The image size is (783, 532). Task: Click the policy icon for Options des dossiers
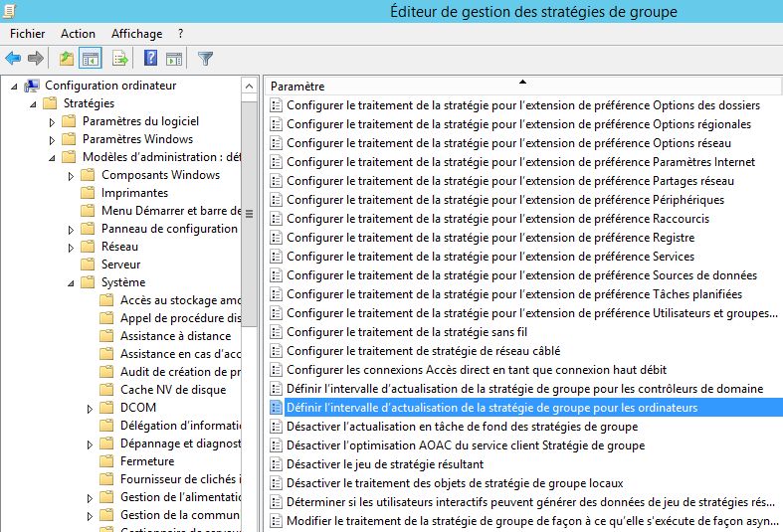(276, 105)
